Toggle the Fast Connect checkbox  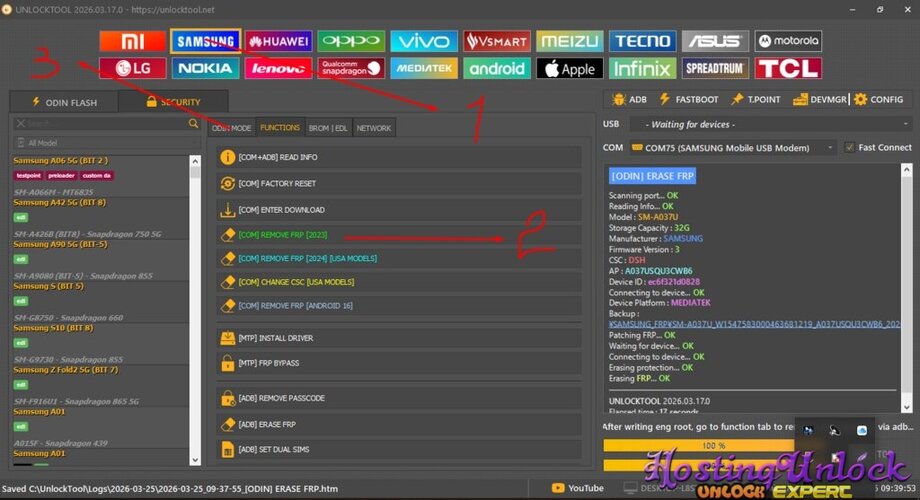tap(849, 147)
